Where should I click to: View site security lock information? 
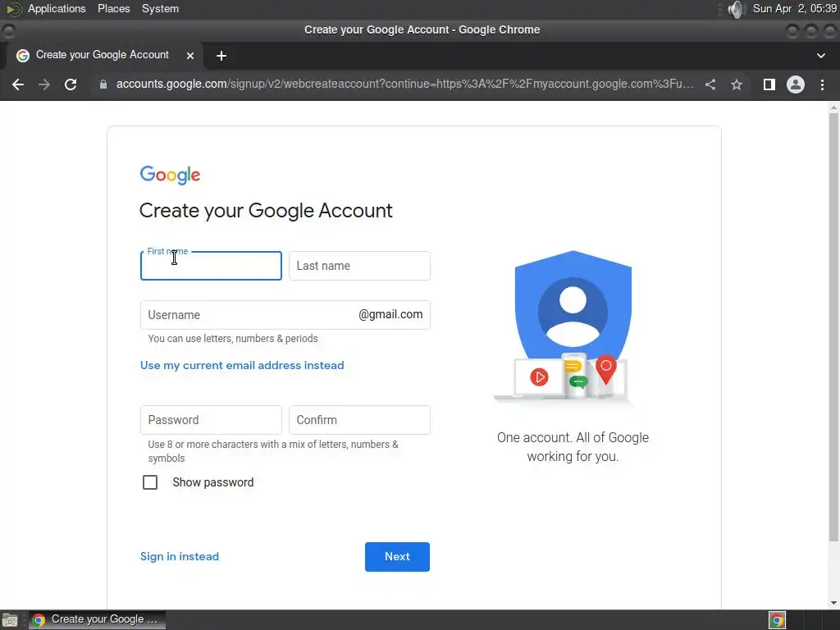(x=103, y=84)
